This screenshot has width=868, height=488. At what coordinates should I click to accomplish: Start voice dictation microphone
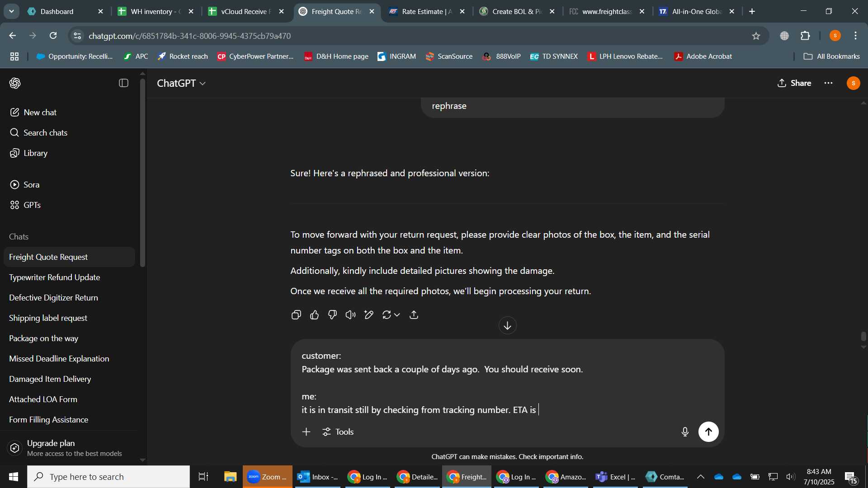pos(685,432)
